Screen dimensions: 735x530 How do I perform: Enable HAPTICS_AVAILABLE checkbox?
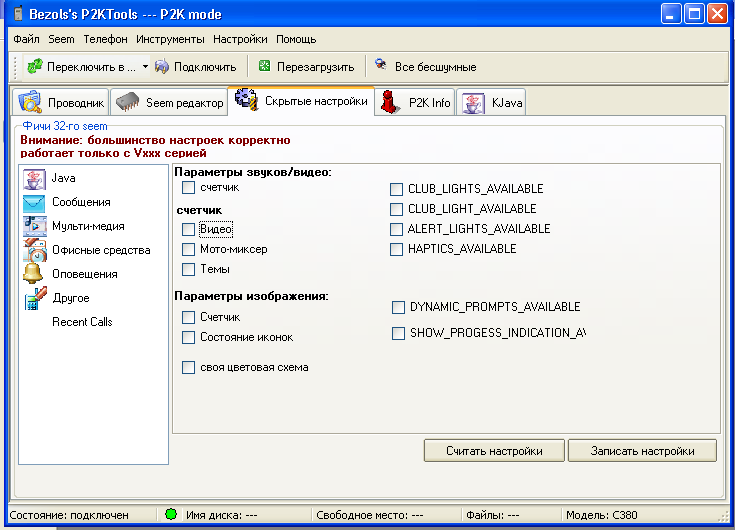pyautogui.click(x=397, y=249)
